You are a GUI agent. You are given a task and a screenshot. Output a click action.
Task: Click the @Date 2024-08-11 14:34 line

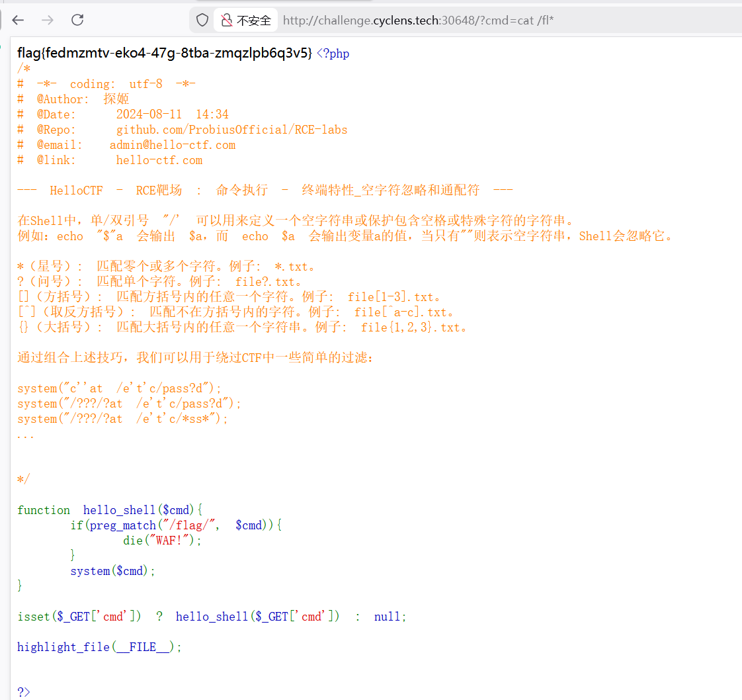tap(123, 114)
